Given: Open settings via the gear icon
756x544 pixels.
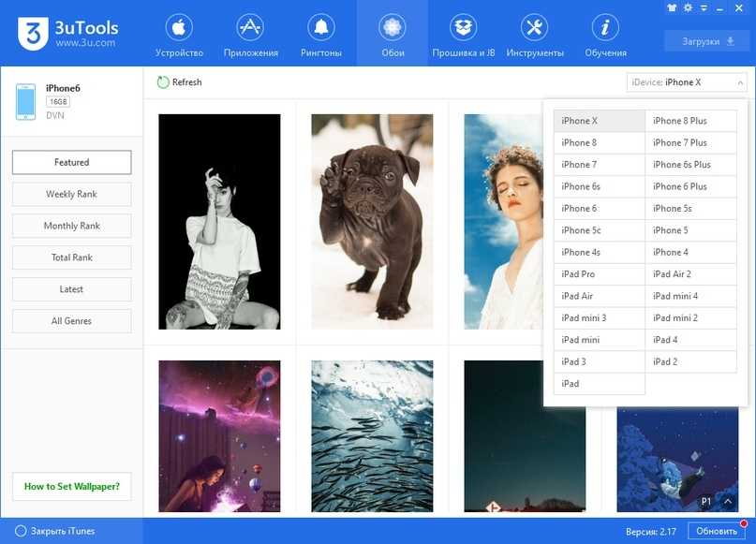Looking at the screenshot, I should (x=689, y=7).
